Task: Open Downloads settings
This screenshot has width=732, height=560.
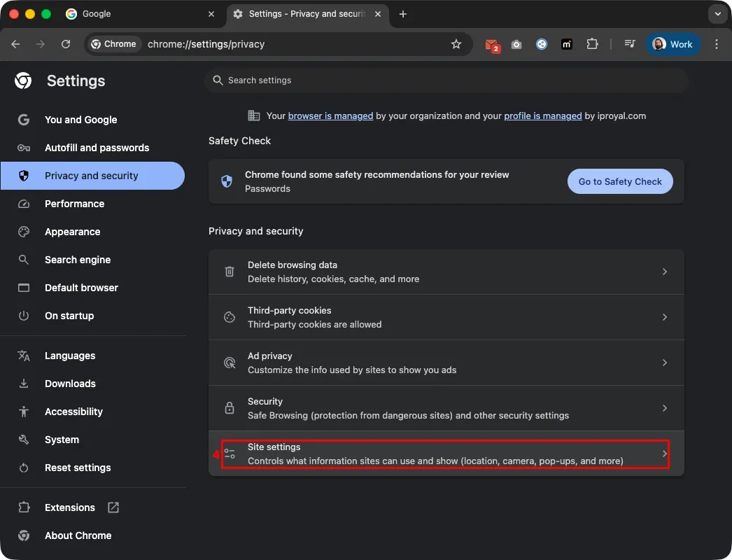Action: (92, 384)
